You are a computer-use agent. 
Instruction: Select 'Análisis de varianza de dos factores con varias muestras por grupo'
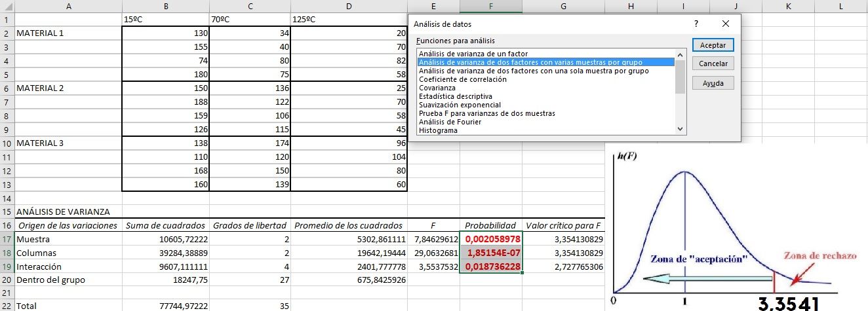coord(546,62)
